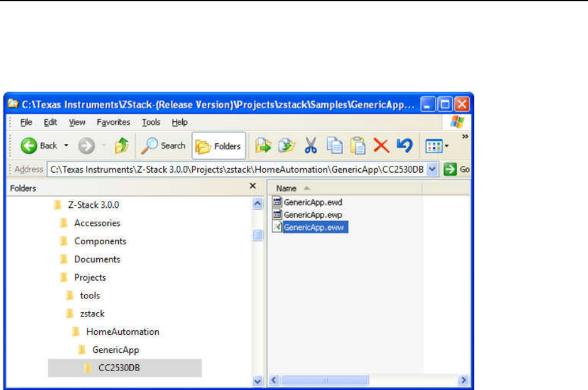Select the tools folder
This screenshot has height=390, width=588.
point(84,296)
